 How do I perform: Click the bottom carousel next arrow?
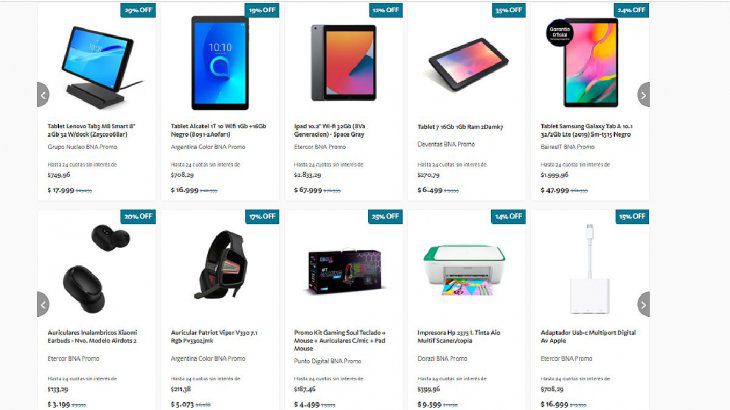tap(643, 304)
